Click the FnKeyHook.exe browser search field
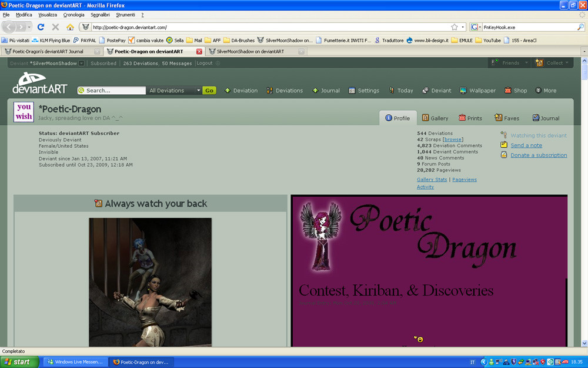Viewport: 588px width, 368px height. 529,27
